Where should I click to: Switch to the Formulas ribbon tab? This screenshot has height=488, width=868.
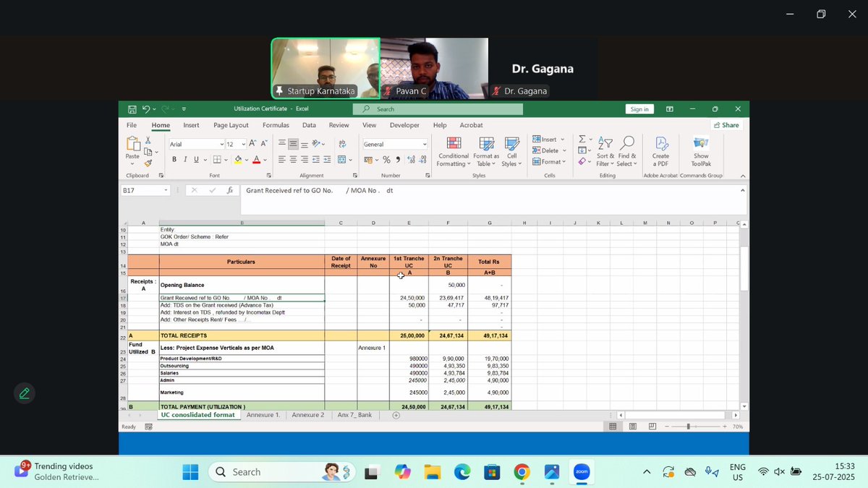point(276,125)
